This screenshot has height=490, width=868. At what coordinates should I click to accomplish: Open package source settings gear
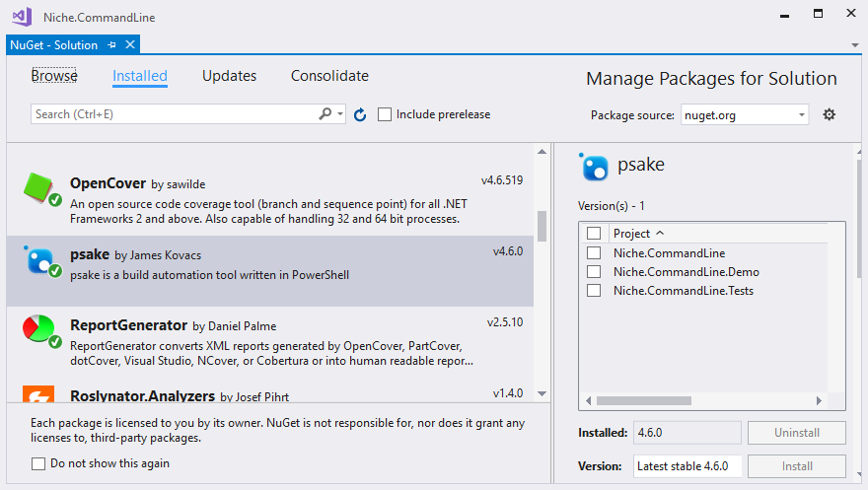pyautogui.click(x=829, y=114)
